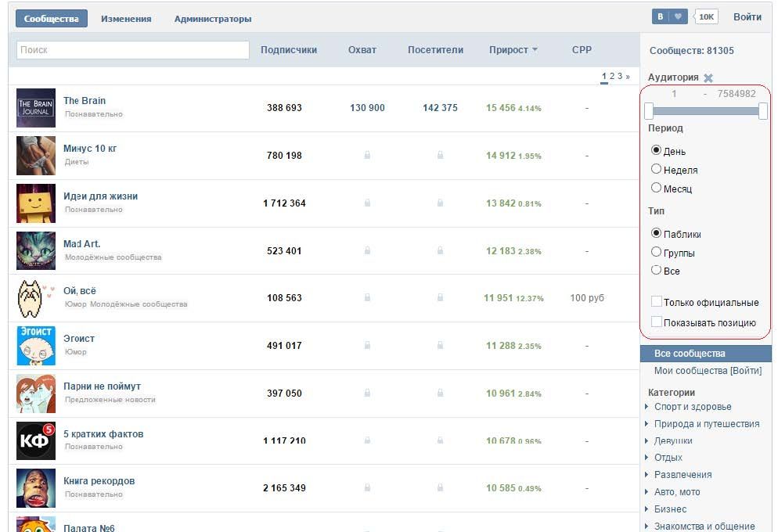Image resolution: width=778 pixels, height=532 pixels.
Task: Click the 100 руб CPP value for Ой, всё
Action: (x=587, y=298)
